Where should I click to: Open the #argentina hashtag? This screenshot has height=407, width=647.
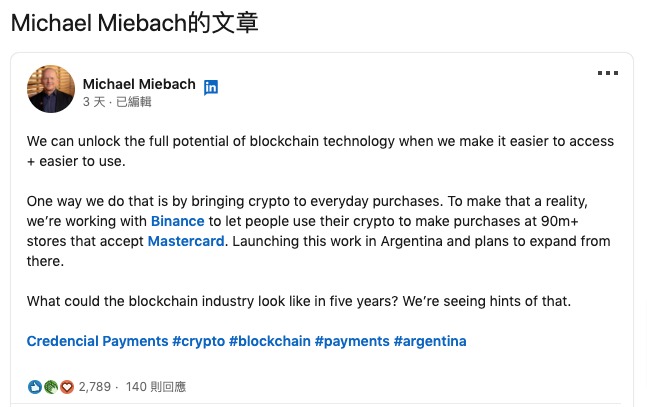(x=430, y=341)
